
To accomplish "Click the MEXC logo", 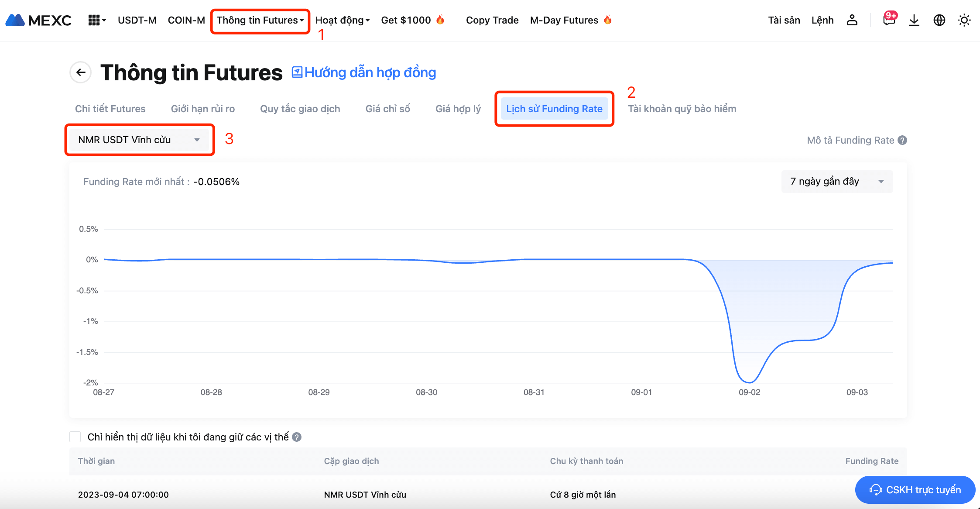I will click(38, 20).
